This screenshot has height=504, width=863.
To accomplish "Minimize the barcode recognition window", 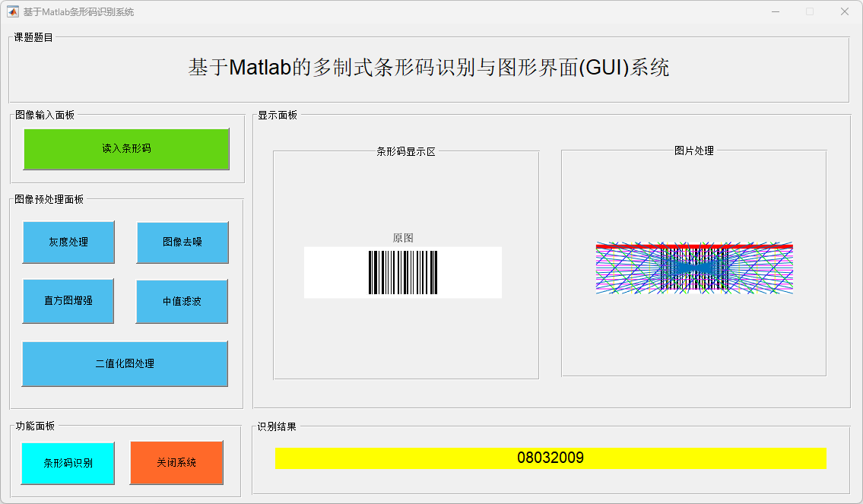I will 776,12.
